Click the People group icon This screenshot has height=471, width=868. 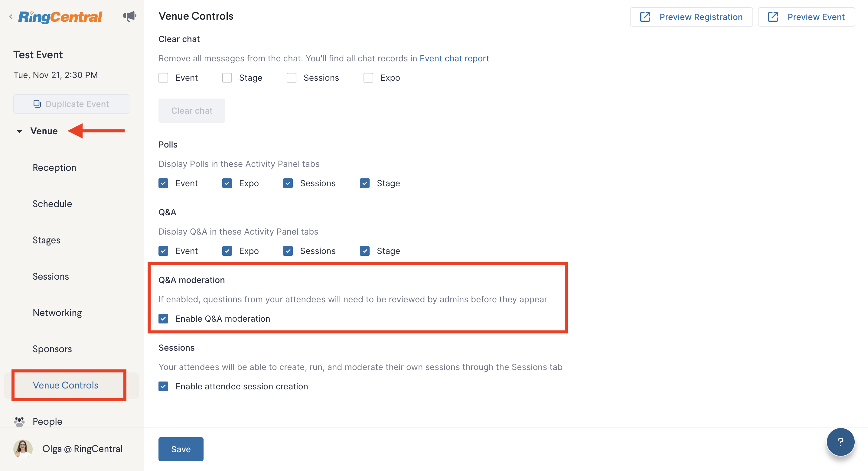(20, 421)
